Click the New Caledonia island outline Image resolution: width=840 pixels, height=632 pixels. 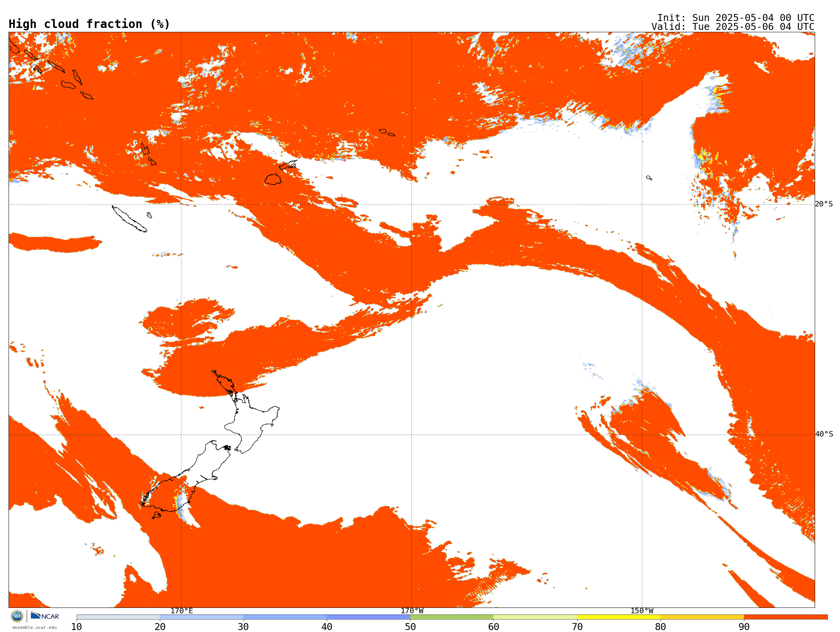[x=129, y=219]
